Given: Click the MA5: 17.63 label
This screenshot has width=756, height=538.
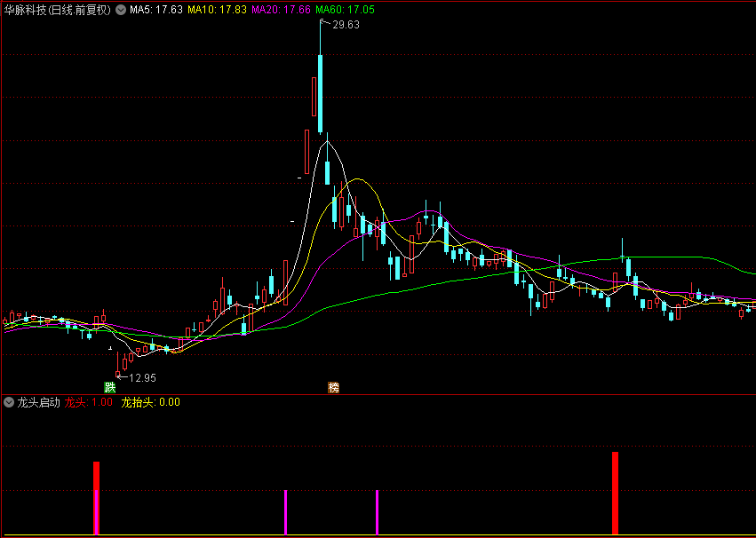Looking at the screenshot, I should pos(156,10).
